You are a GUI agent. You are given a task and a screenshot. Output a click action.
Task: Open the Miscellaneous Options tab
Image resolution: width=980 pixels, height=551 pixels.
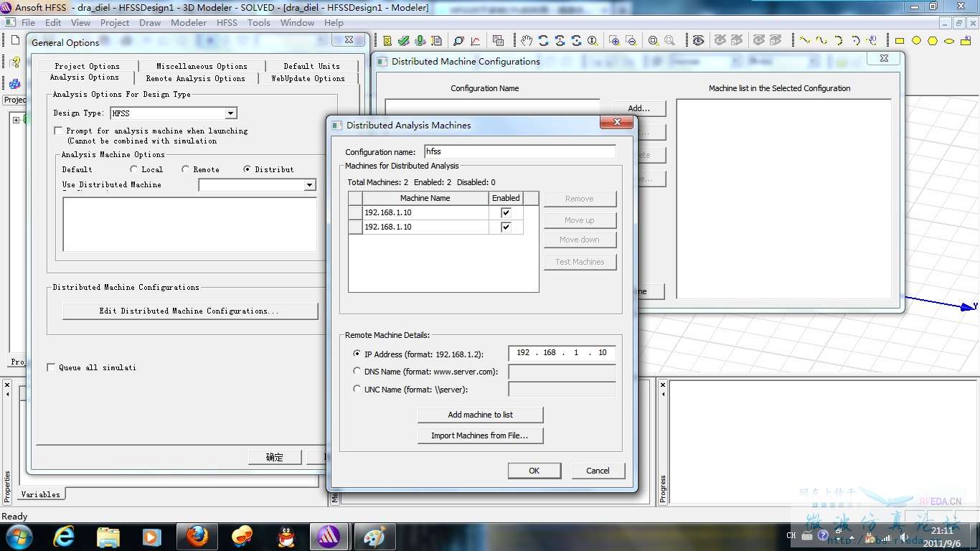[202, 66]
